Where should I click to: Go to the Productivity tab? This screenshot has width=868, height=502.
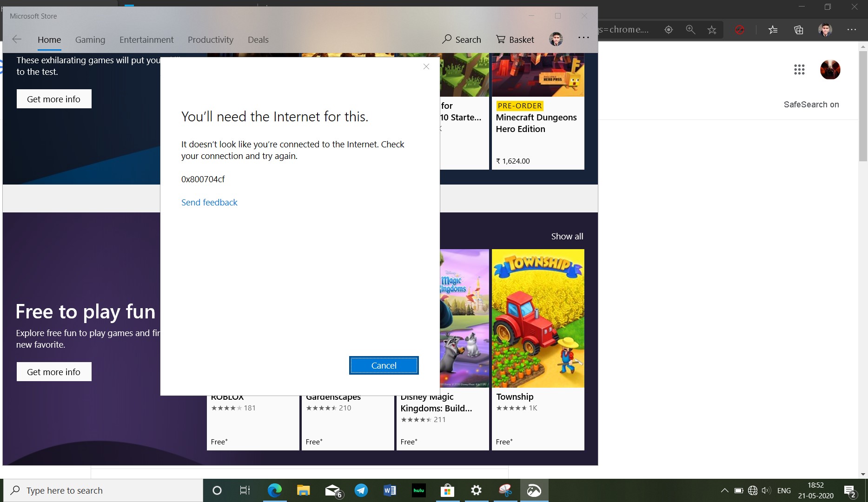pos(211,40)
